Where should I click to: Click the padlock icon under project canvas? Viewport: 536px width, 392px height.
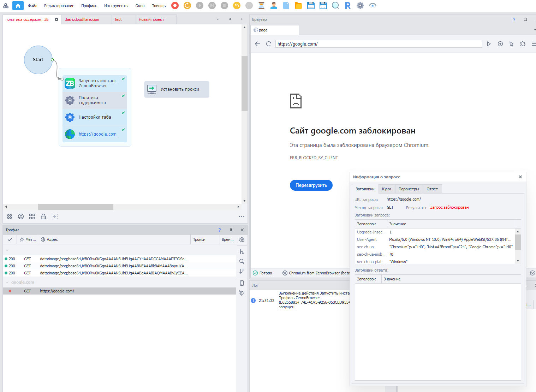(43, 216)
